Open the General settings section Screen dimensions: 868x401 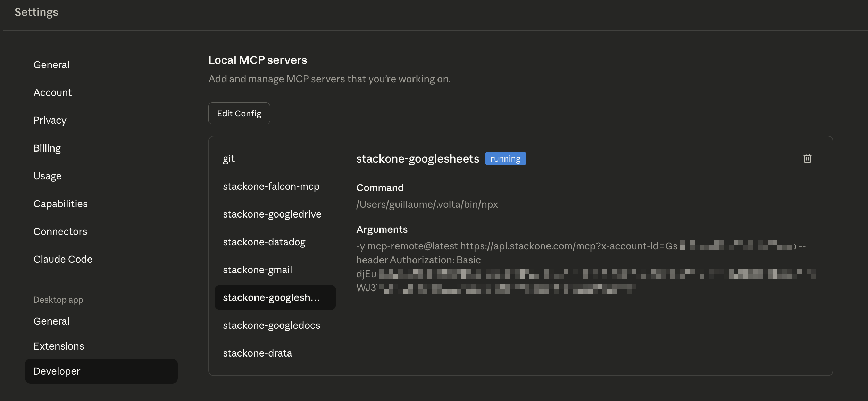coord(51,64)
